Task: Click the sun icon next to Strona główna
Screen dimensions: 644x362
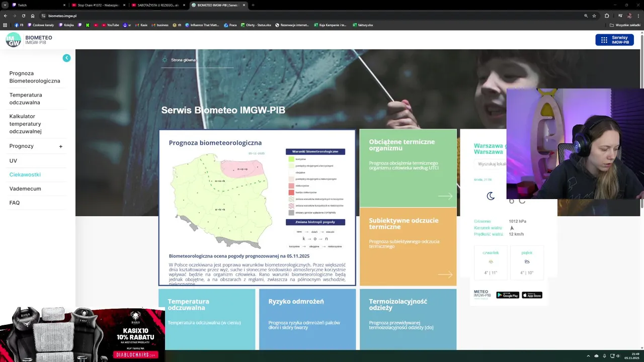Action: point(165,60)
